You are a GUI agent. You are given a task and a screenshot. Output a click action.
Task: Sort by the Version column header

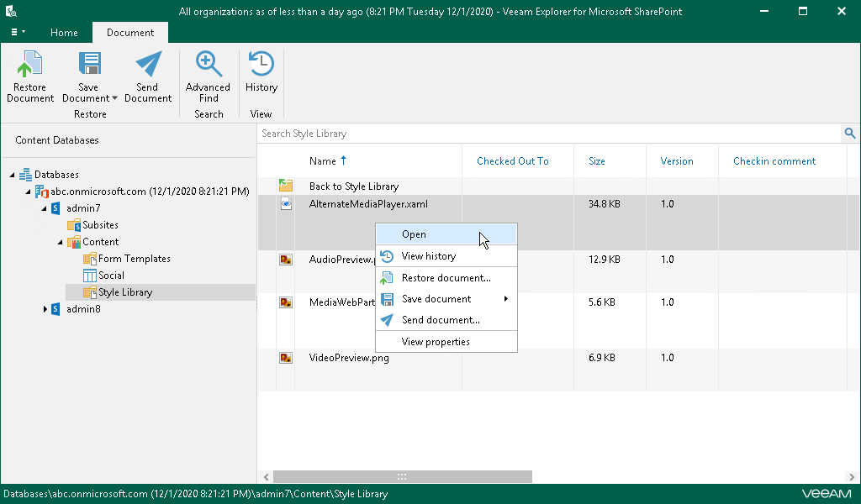click(677, 161)
